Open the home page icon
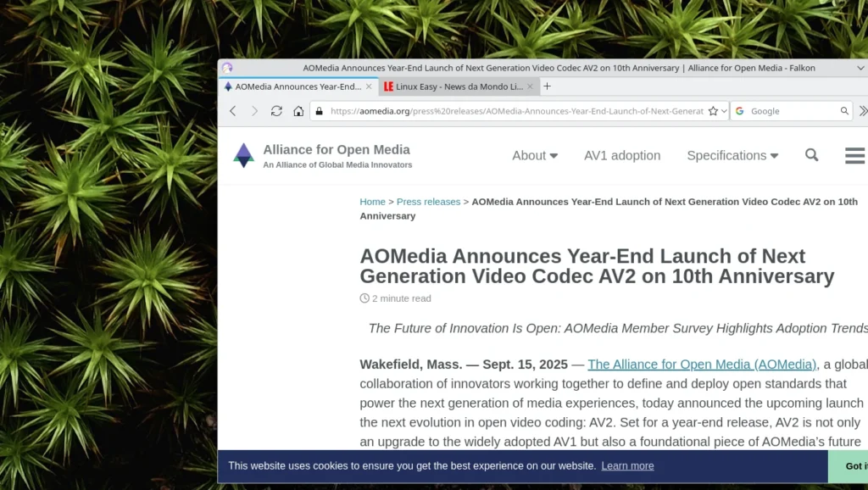Screen dimensions: 868x490 pos(298,110)
